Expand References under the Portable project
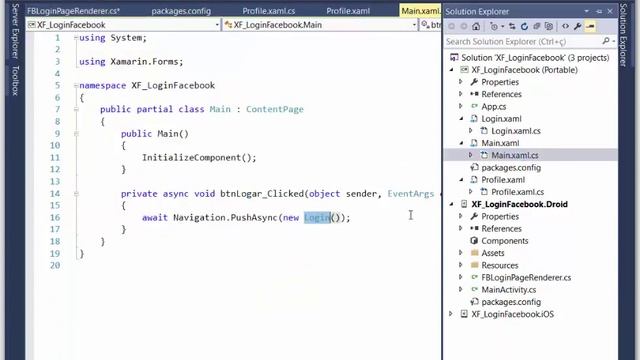The image size is (640, 360). (x=461, y=94)
